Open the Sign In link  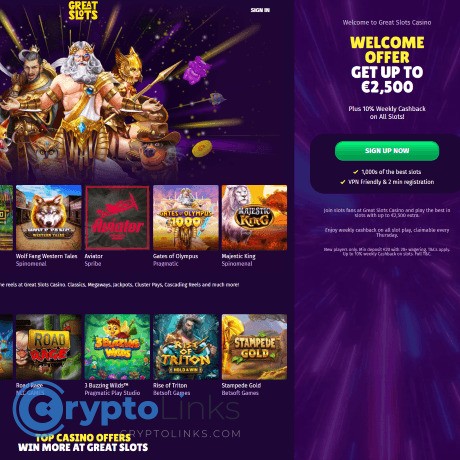tap(260, 10)
